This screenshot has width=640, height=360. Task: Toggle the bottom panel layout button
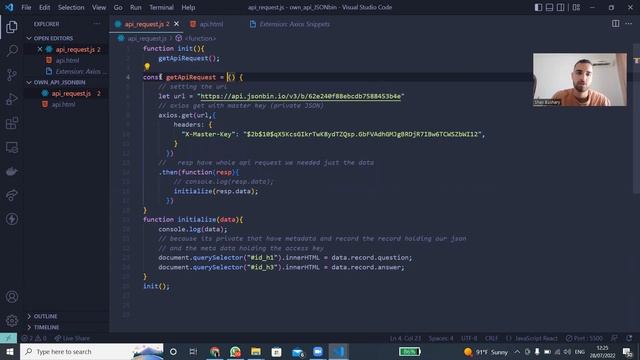coord(549,7)
